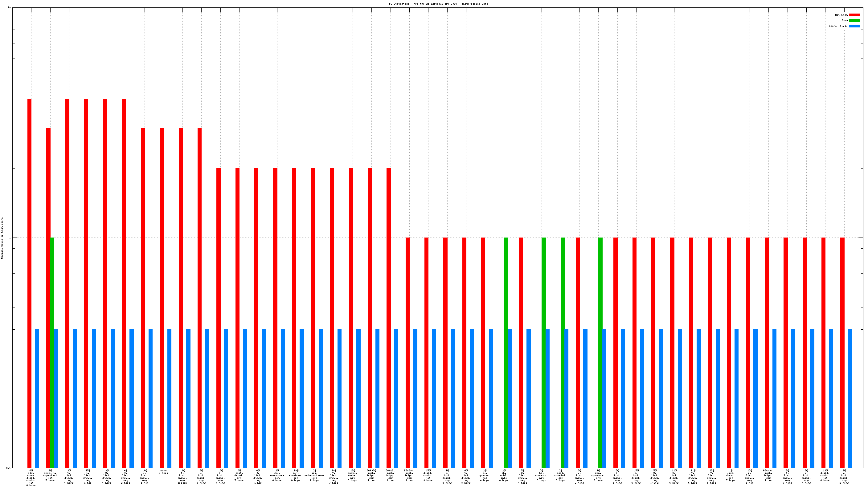Click the 'Not Spam' legend label

[841, 15]
